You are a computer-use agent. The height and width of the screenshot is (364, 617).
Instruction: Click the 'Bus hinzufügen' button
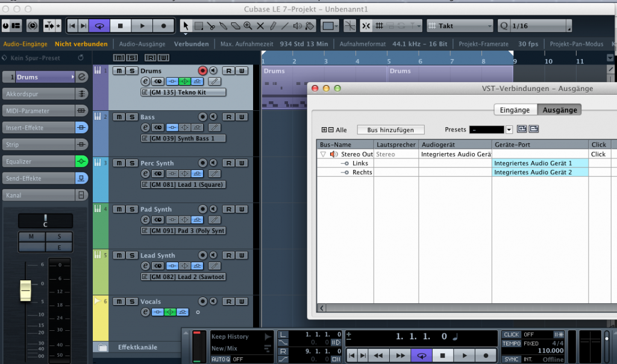click(x=390, y=130)
